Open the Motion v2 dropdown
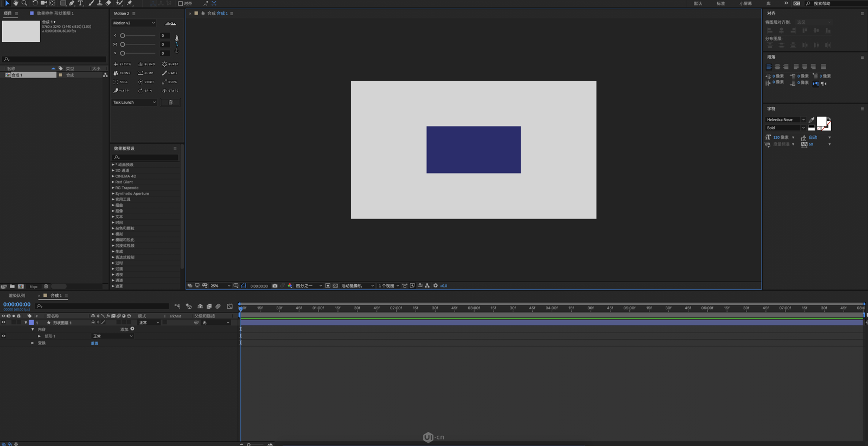 click(x=134, y=23)
